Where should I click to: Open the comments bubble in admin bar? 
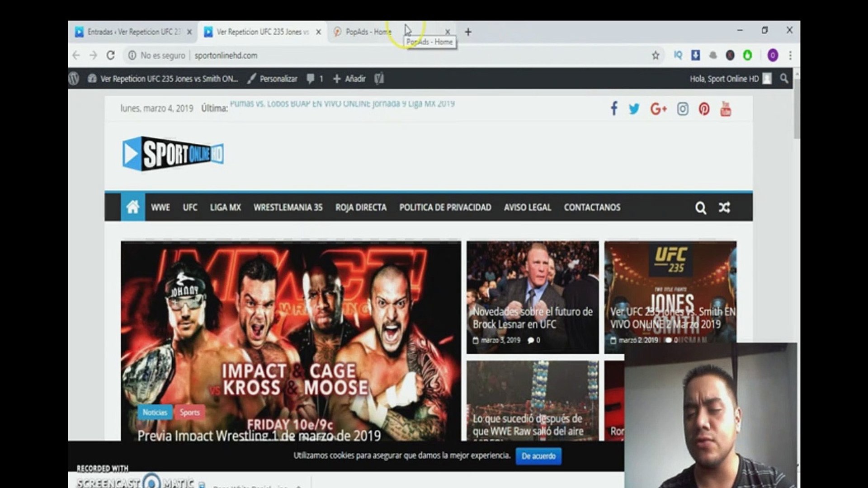315,79
